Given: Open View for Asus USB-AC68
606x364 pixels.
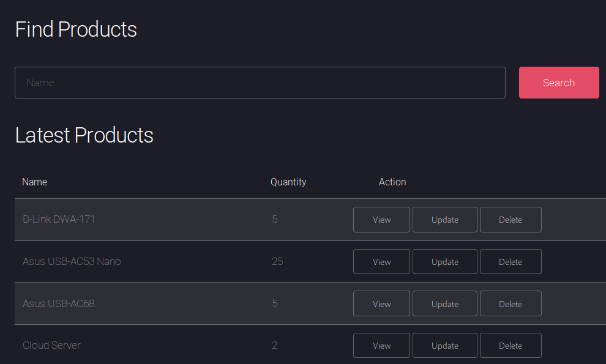Looking at the screenshot, I should point(381,304).
